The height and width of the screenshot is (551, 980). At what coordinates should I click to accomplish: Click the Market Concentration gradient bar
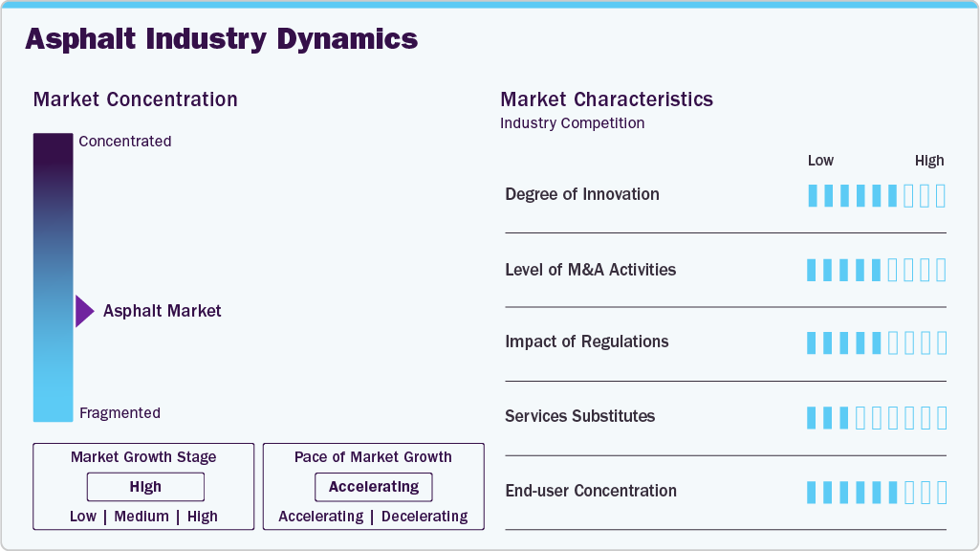[x=53, y=277]
